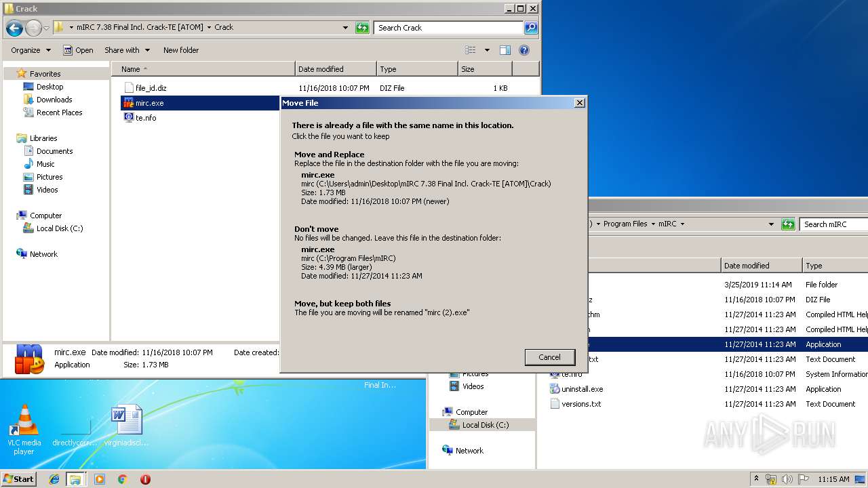Click the Search Crack magnifier icon

(x=531, y=28)
